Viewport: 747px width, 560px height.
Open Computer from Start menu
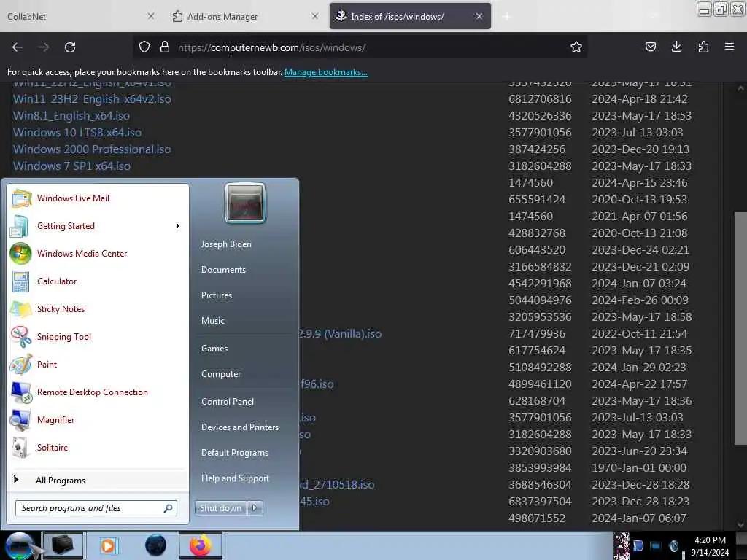coord(221,374)
